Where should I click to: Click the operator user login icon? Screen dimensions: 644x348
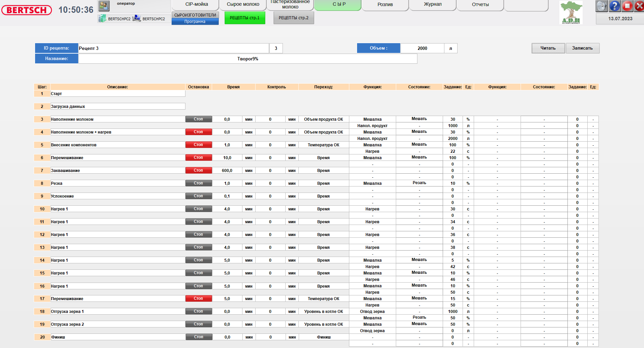pyautogui.click(x=104, y=6)
